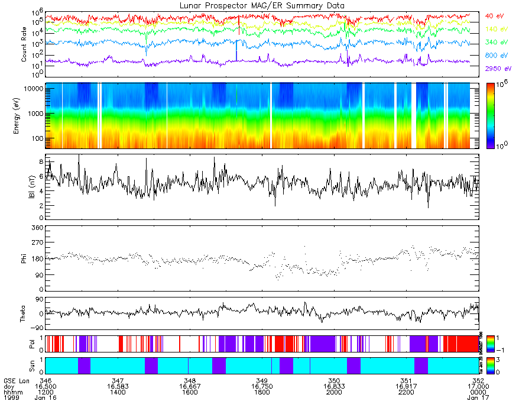Click the time label '1200'

(46, 392)
